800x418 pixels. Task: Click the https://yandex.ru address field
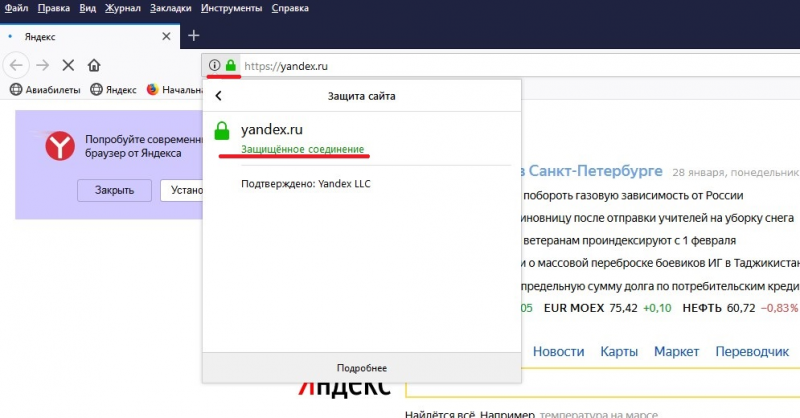click(520, 66)
